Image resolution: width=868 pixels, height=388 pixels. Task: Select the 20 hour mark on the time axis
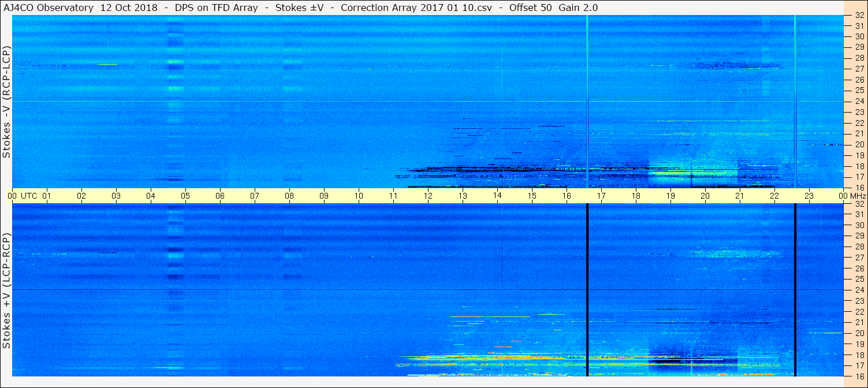[x=705, y=196]
